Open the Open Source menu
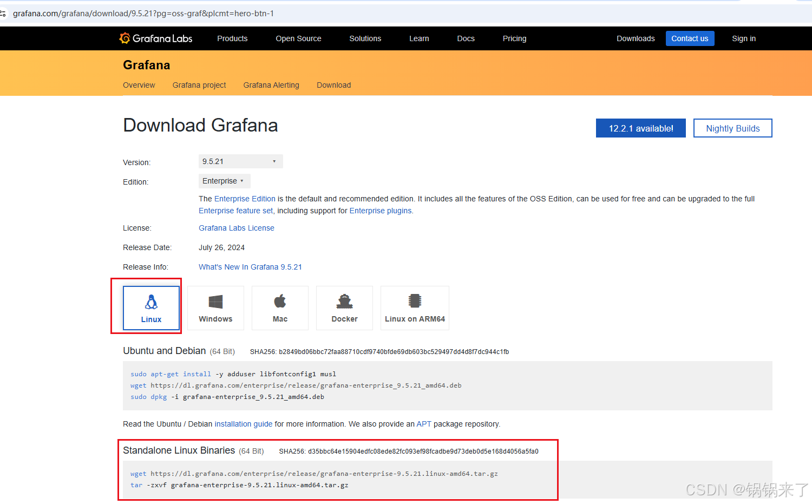 (x=298, y=38)
